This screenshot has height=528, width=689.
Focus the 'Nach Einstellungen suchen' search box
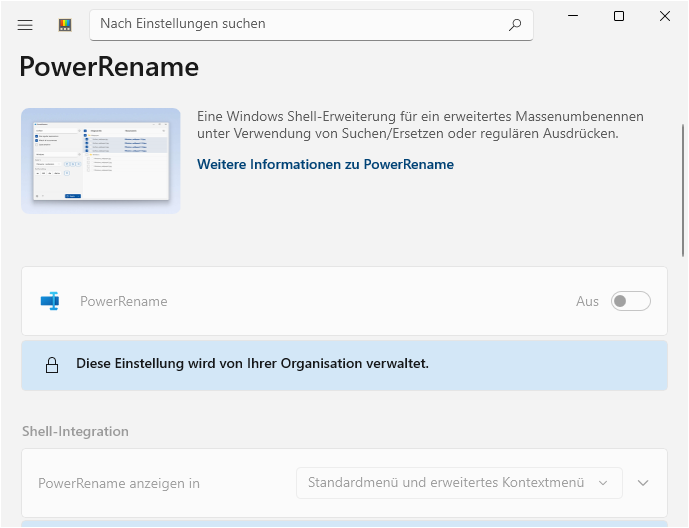(311, 25)
